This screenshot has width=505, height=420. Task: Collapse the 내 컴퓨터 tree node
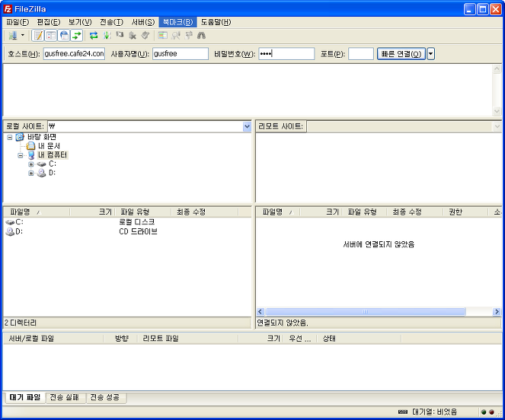pyautogui.click(x=21, y=155)
